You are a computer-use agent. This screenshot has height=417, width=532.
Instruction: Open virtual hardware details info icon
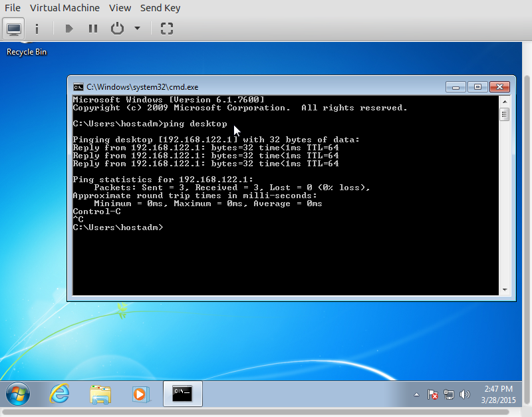point(37,29)
